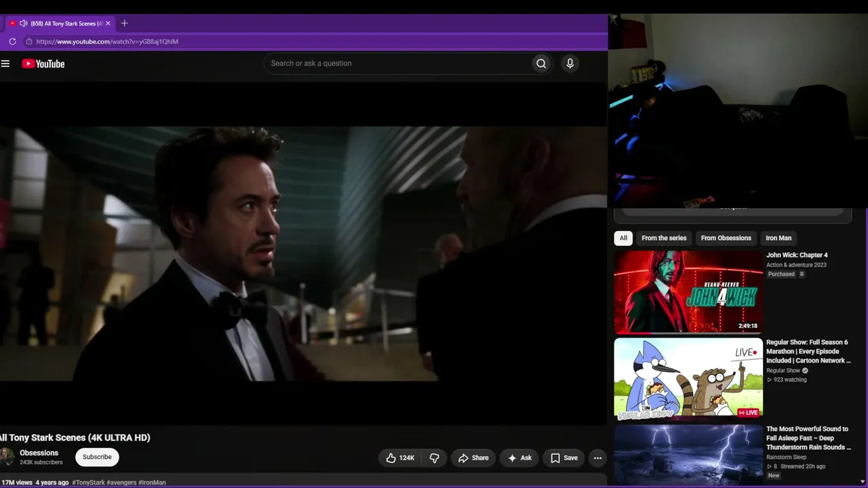Visit the Rainstorm Sleep channel name
868x488 pixels.
(787, 457)
